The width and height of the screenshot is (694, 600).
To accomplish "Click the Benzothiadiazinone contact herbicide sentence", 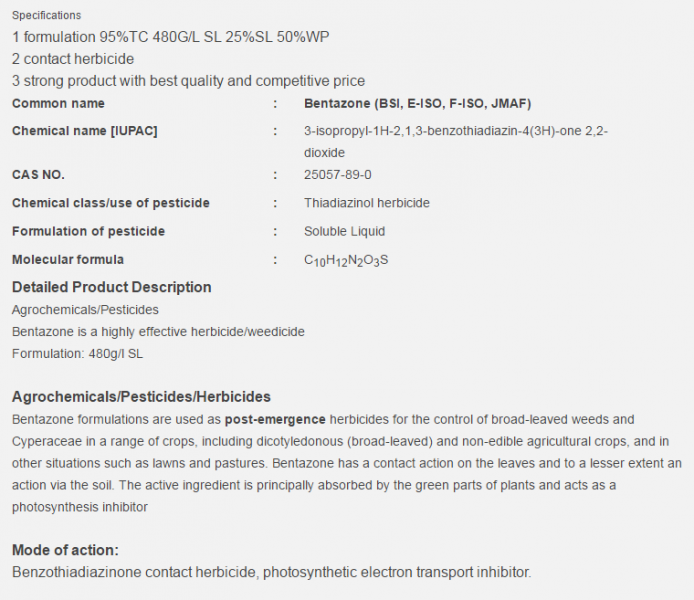I will click(272, 572).
